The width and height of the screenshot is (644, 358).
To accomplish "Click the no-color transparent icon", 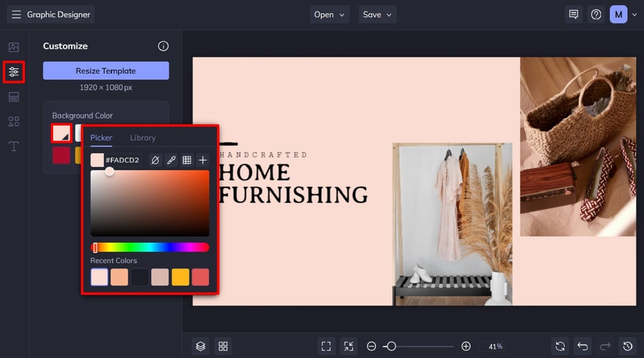I will point(156,160).
